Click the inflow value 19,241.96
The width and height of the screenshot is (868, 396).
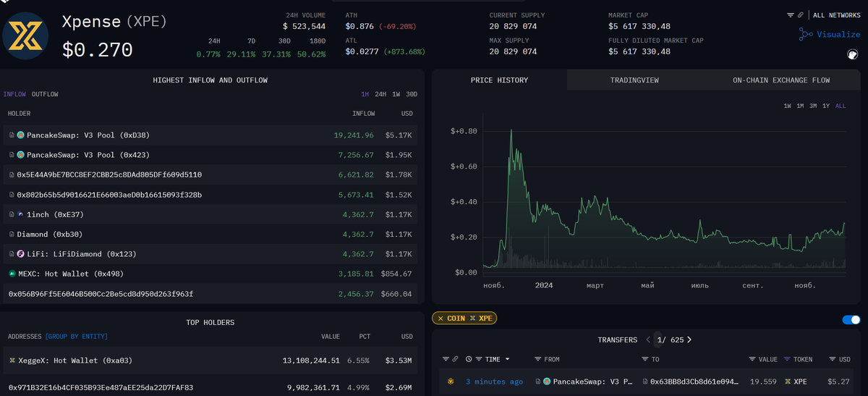coord(354,135)
